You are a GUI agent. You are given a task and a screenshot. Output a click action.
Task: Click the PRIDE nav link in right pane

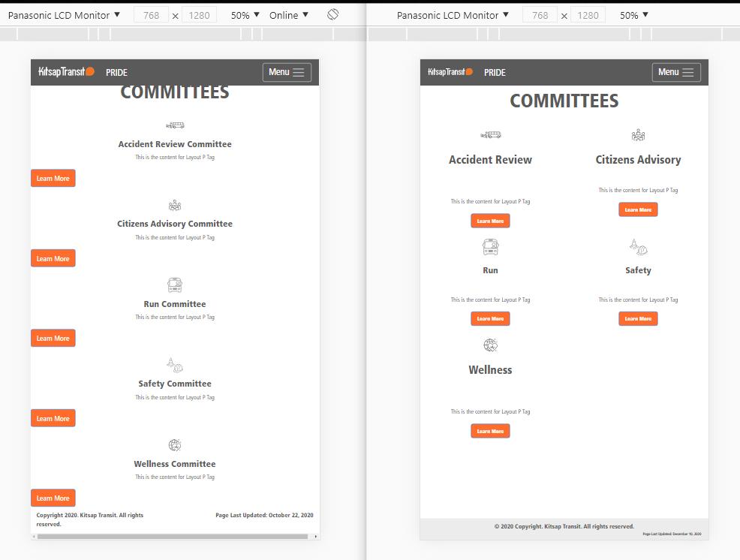tap(495, 73)
